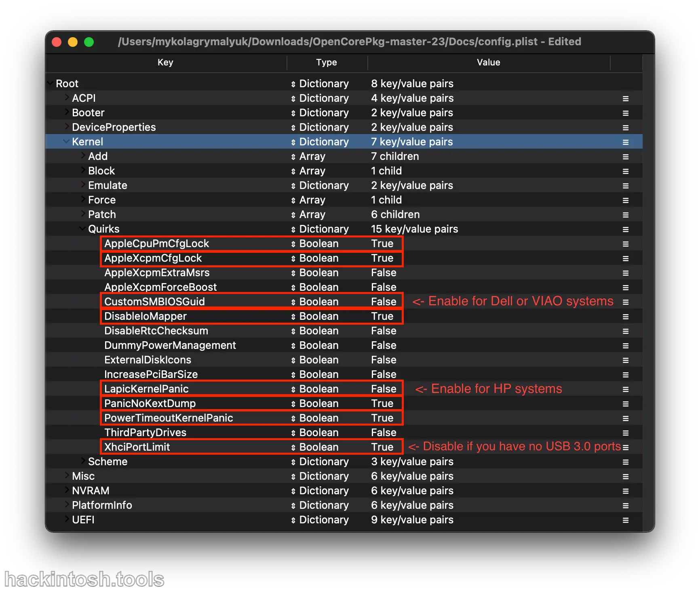Select the IncreasePciBarSize key name
Viewport: 700px width, 592px height.
151,374
